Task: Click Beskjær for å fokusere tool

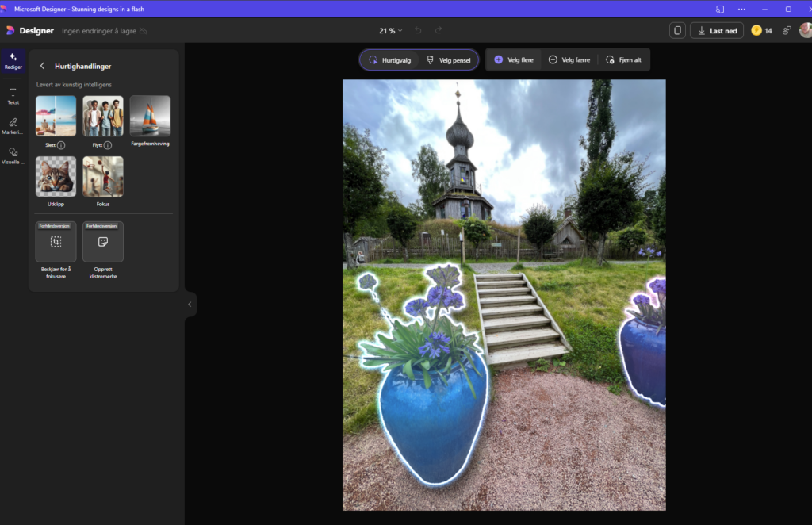Action: (56, 242)
